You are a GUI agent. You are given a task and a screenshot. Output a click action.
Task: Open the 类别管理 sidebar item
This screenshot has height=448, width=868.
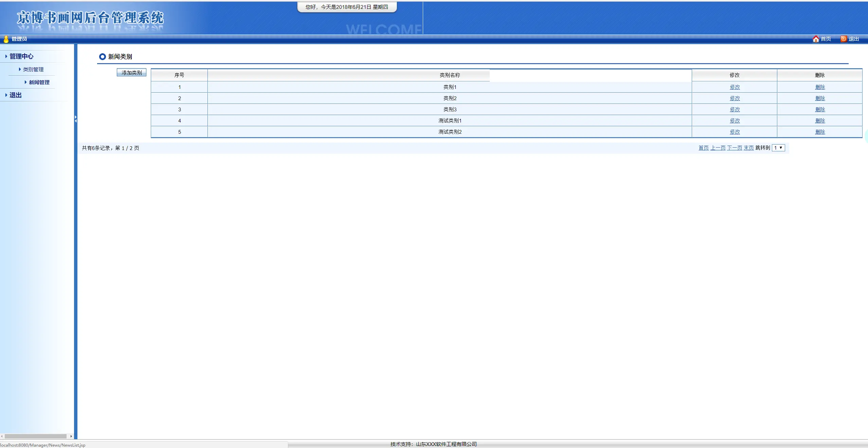(33, 70)
